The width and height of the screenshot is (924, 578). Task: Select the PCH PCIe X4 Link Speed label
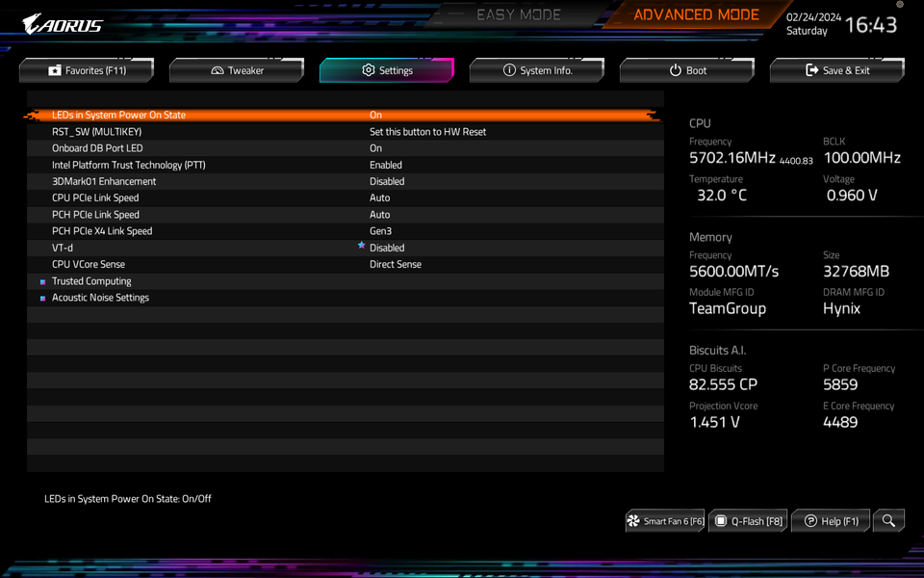(102, 231)
